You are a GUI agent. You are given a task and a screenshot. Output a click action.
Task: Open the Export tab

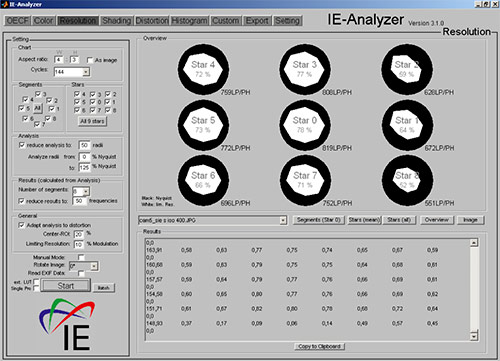[x=257, y=21]
